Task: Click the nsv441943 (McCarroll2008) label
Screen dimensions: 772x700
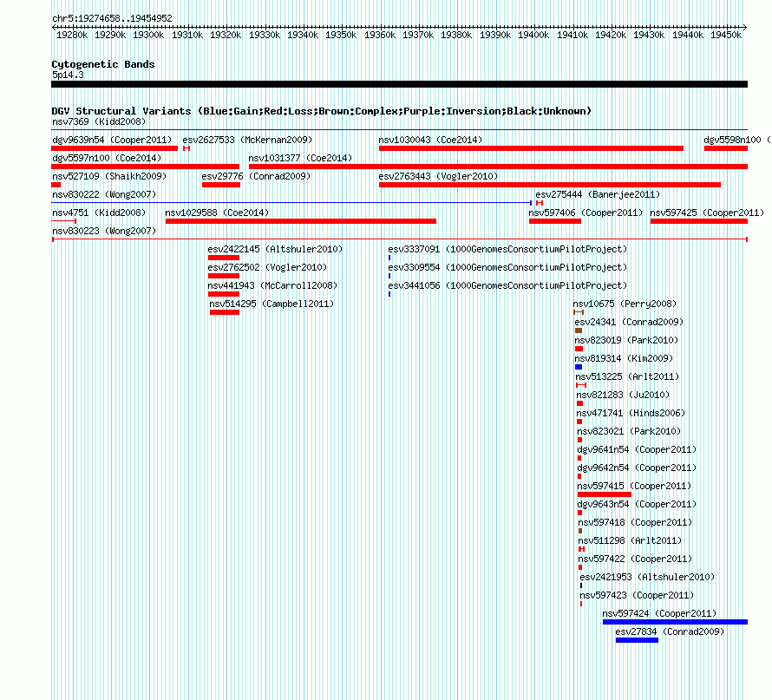Action: click(x=272, y=285)
